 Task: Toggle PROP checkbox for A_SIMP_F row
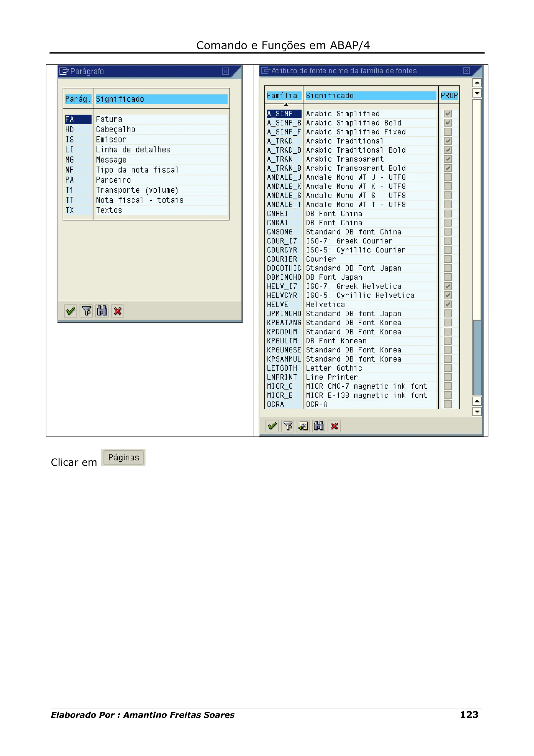[447, 132]
